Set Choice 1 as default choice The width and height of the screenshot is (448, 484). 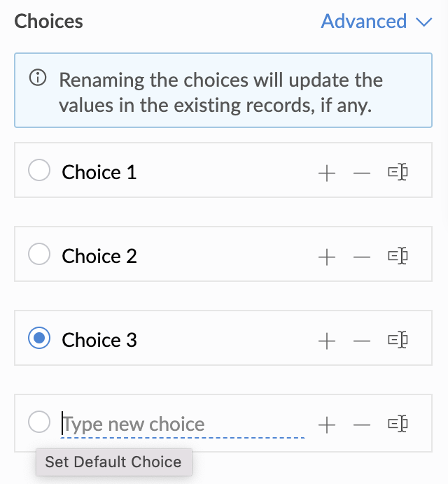[39, 170]
